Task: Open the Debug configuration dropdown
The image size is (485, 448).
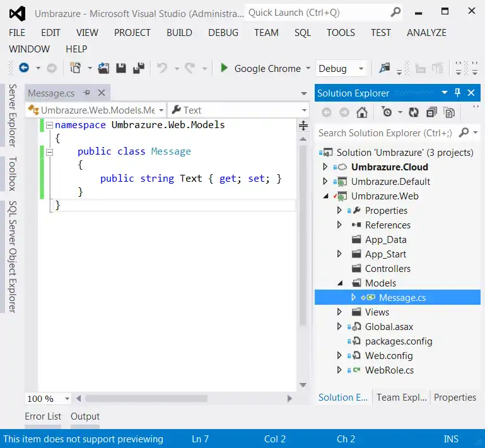Action: tap(361, 68)
